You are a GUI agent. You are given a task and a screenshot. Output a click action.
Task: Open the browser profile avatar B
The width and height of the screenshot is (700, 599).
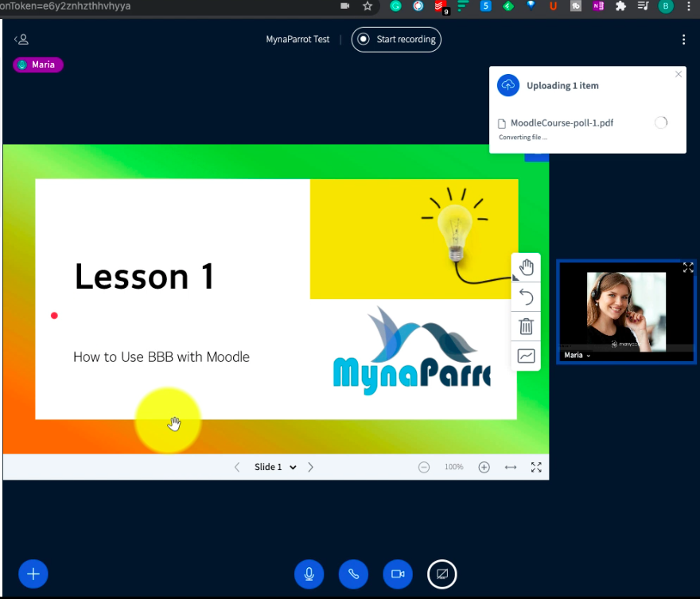coord(666,6)
